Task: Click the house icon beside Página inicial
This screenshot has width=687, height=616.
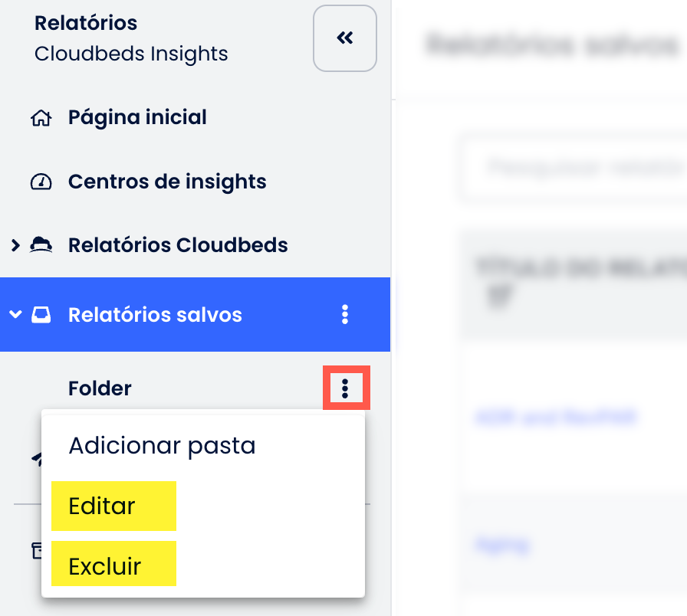Action: click(41, 119)
